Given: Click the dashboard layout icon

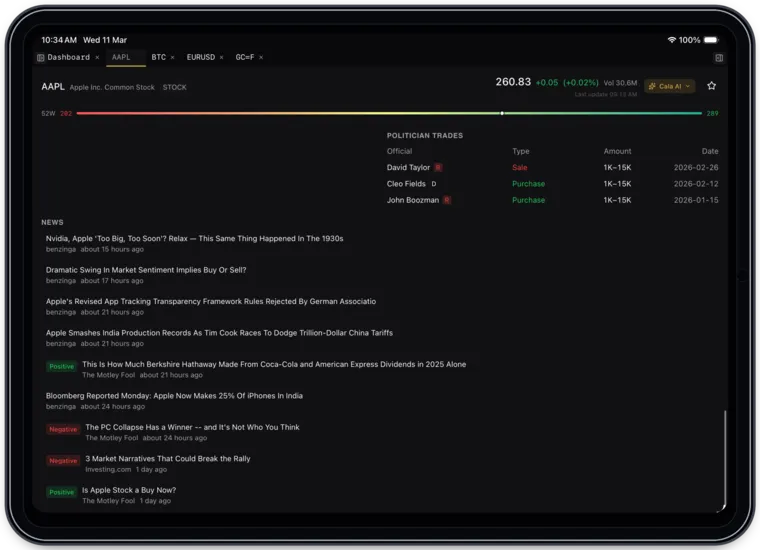Looking at the screenshot, I should [41, 58].
